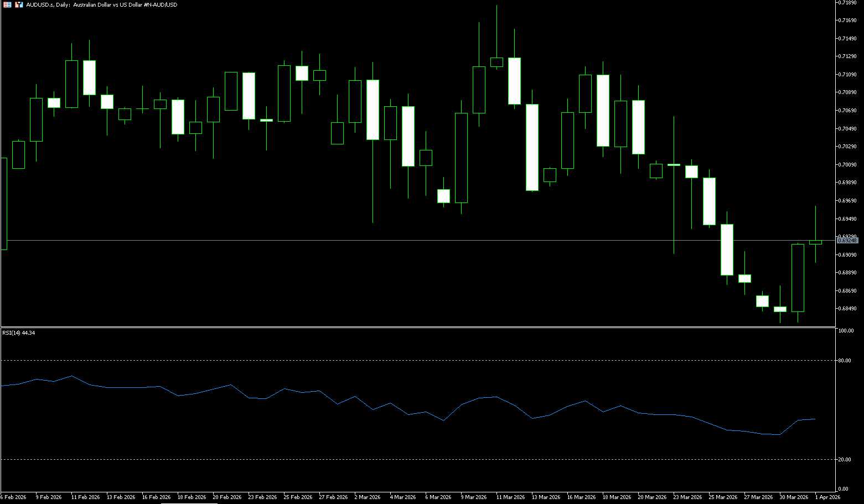Viewport: 864px width, 504px height.
Task: Click the 0.68490 price scale label
Action: tap(847, 309)
